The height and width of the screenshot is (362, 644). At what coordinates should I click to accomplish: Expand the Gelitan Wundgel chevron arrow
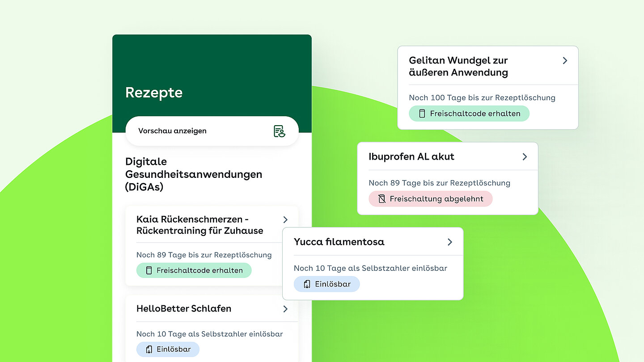pyautogui.click(x=565, y=60)
